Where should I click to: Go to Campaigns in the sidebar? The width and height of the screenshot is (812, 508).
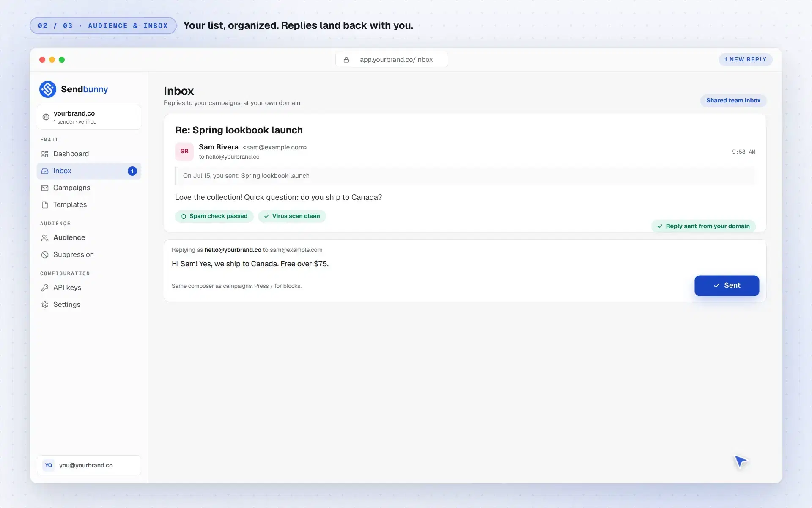click(89, 188)
